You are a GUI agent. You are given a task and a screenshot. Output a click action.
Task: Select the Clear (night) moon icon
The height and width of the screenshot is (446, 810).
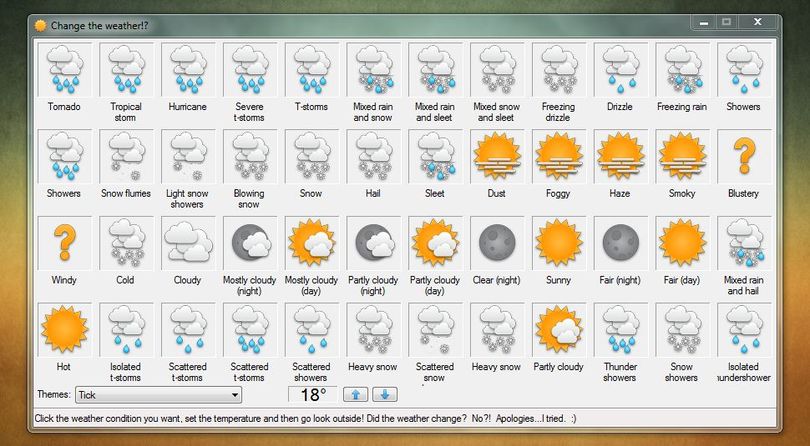click(496, 243)
